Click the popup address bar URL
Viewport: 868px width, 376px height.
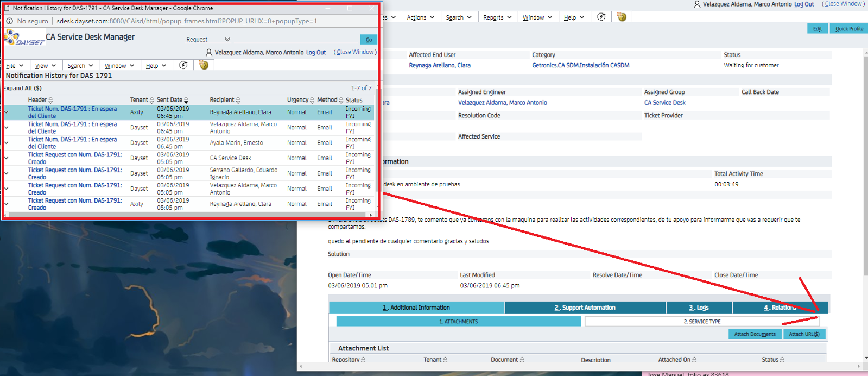coord(187,21)
